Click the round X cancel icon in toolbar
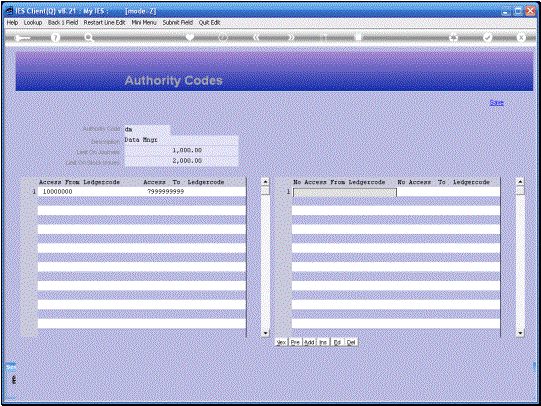 (521, 37)
